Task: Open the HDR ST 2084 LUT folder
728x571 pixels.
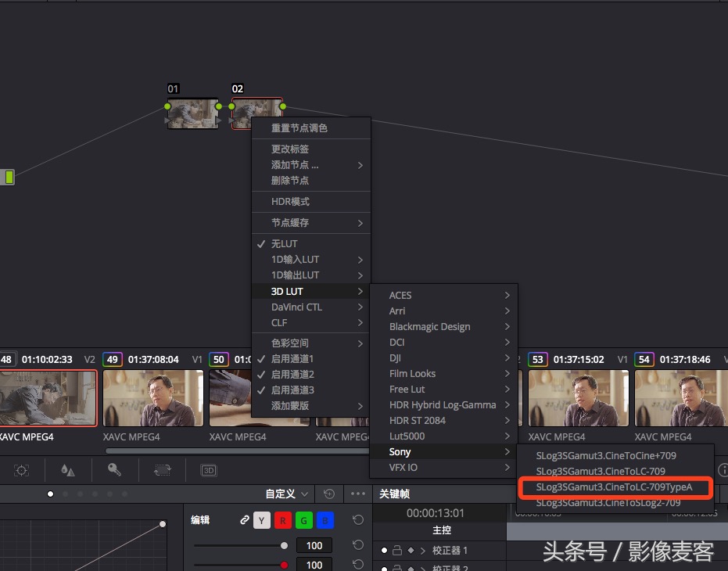Action: (x=443, y=421)
